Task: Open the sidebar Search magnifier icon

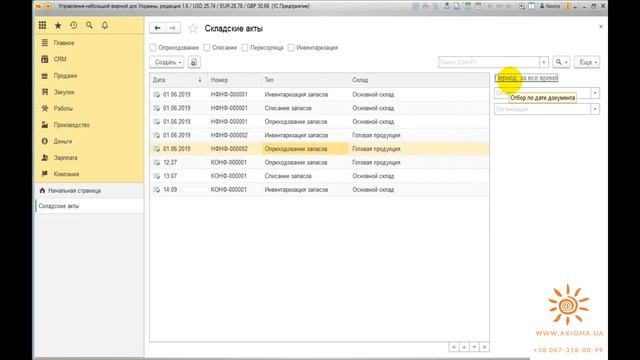Action: click(x=89, y=25)
